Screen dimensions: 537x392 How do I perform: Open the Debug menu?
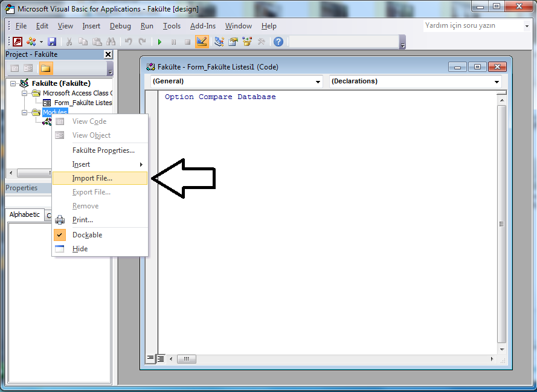tap(120, 26)
